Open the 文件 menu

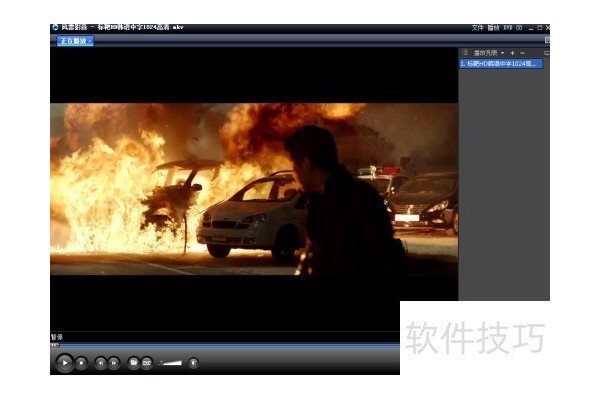(478, 28)
